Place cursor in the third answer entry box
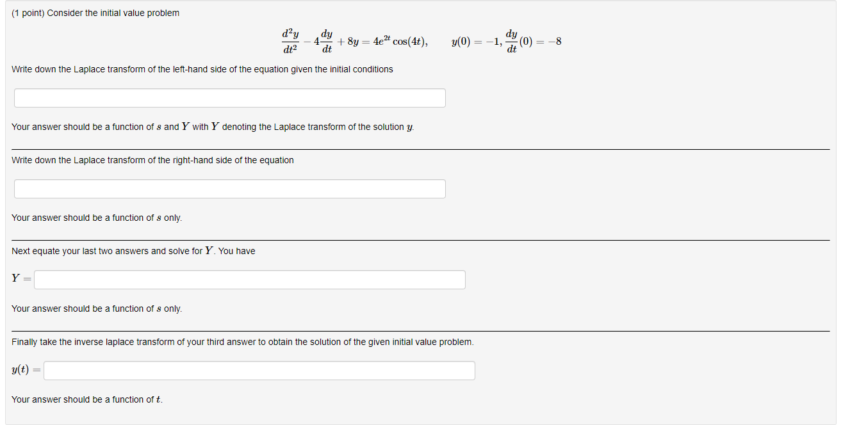This screenshot has height=425, width=868. click(250, 279)
